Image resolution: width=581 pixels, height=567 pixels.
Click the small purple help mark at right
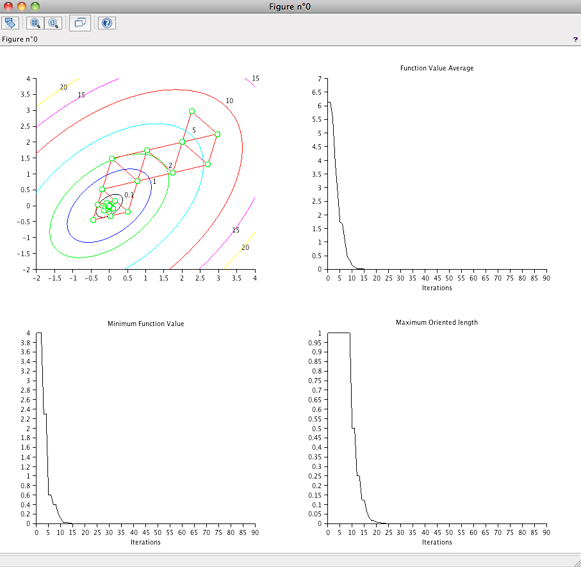tap(575, 39)
